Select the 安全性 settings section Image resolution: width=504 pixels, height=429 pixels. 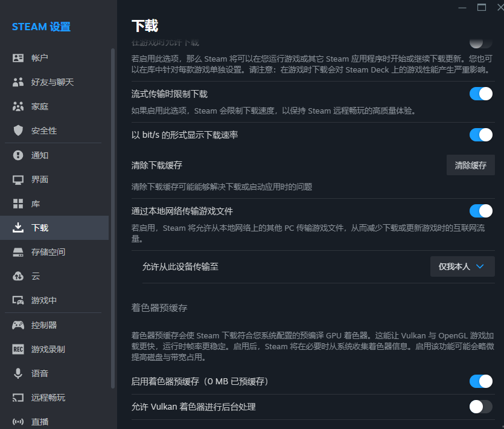(x=54, y=131)
